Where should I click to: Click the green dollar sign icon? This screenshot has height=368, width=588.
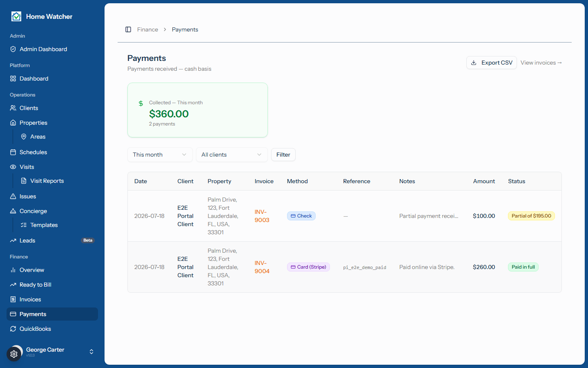tap(141, 103)
